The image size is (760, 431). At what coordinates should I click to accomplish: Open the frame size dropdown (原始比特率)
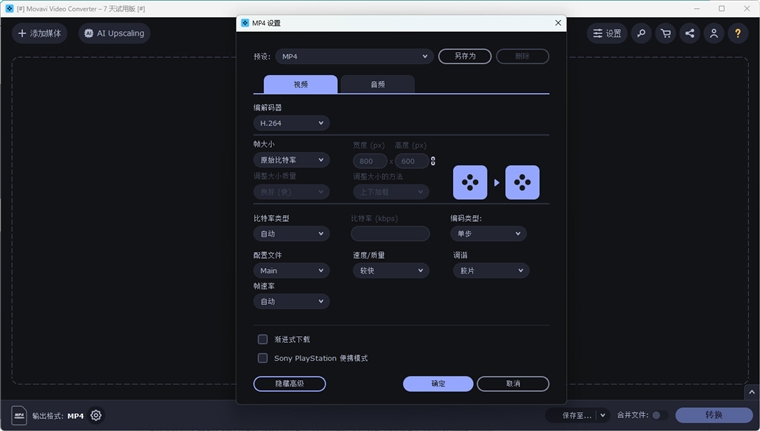[291, 160]
